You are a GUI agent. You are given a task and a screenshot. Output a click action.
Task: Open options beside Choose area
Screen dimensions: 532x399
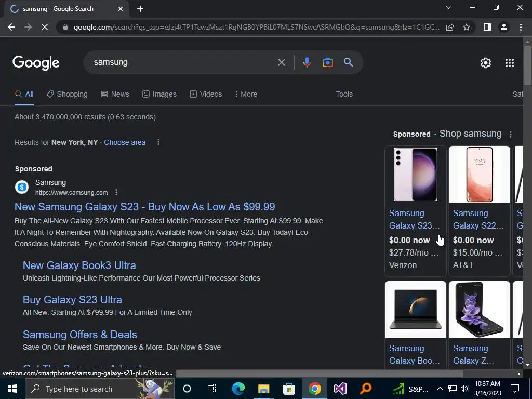tap(158, 142)
